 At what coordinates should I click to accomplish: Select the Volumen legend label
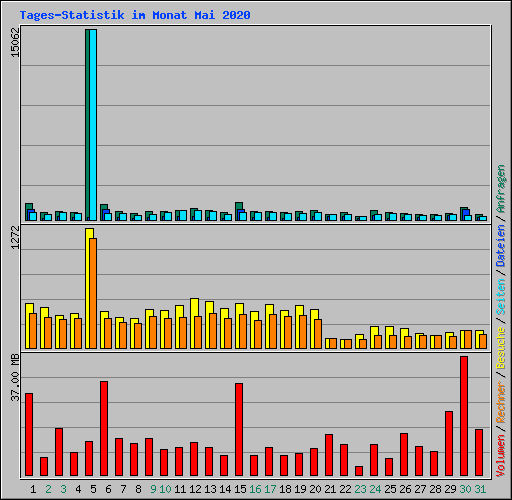tap(501, 456)
